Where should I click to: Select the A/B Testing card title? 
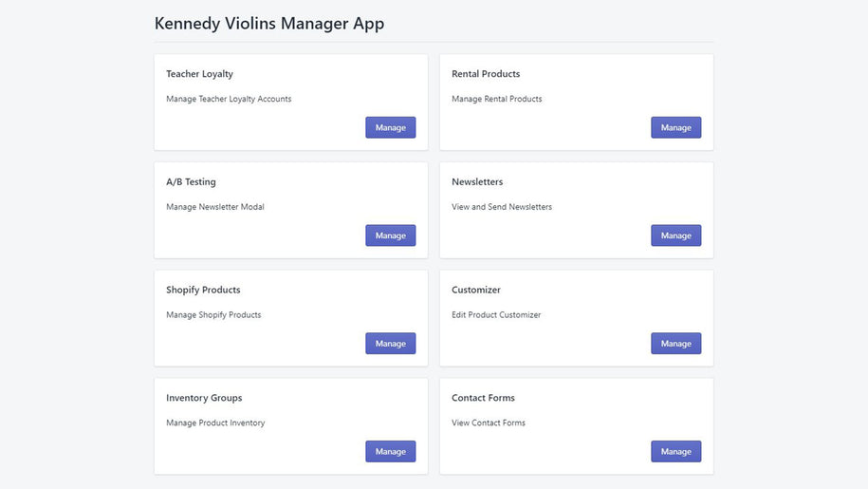tap(191, 182)
